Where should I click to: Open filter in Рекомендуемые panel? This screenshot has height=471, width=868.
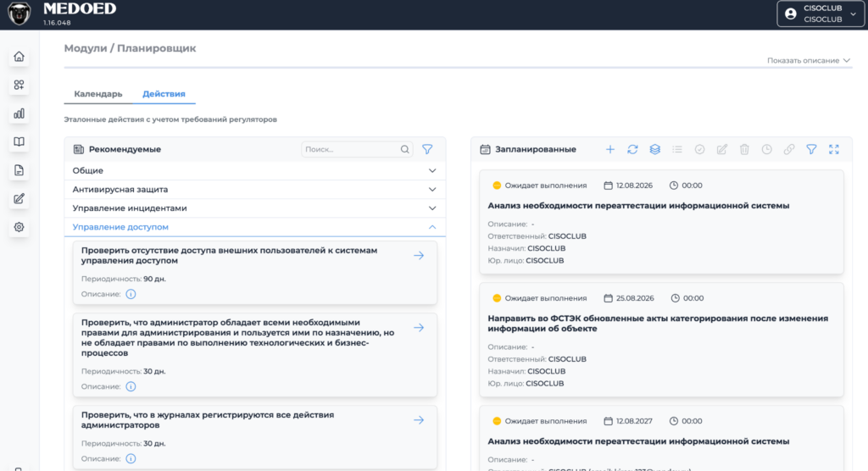[427, 149]
